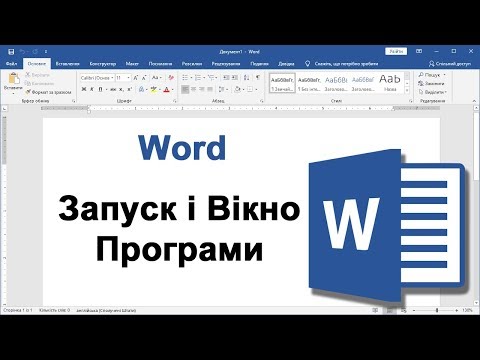Switch to the Рецензування tab
This screenshot has height=360, width=480.
tap(226, 63)
